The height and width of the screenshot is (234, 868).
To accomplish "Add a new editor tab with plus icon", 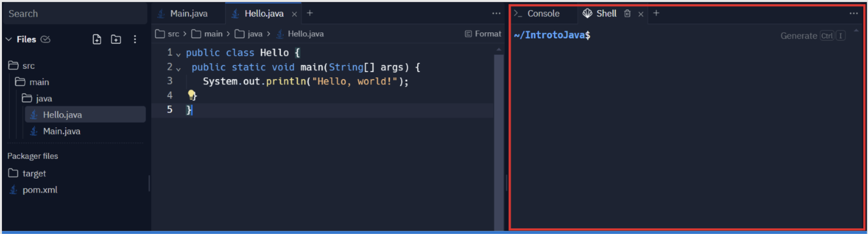I will point(310,13).
